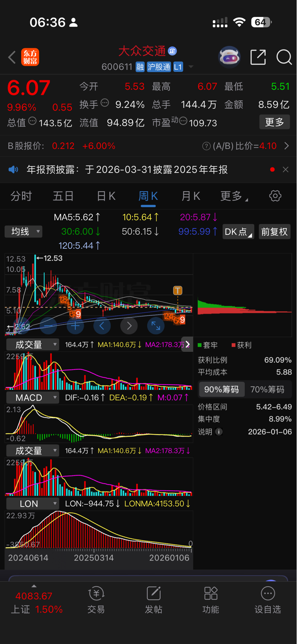Open the 东方财富 logo icon

[x=30, y=57]
